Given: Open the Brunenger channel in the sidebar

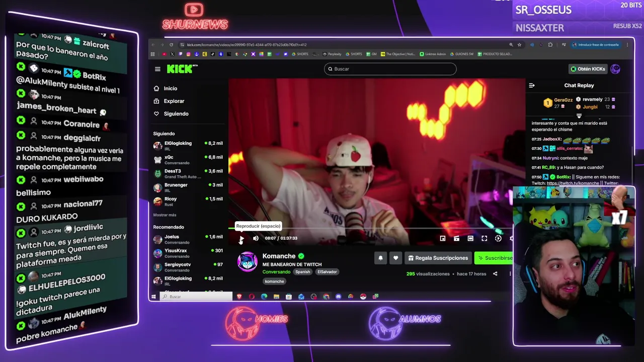Looking at the screenshot, I should click(x=188, y=188).
